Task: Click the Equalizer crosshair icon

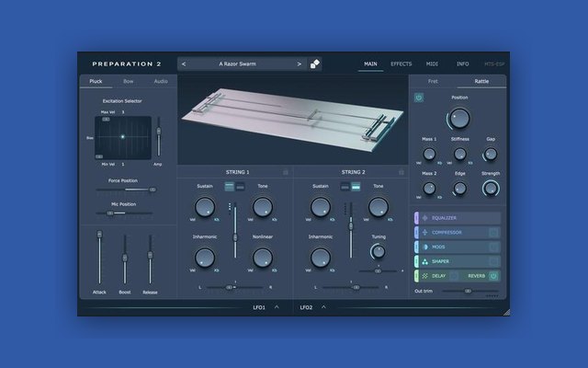Action: point(424,218)
